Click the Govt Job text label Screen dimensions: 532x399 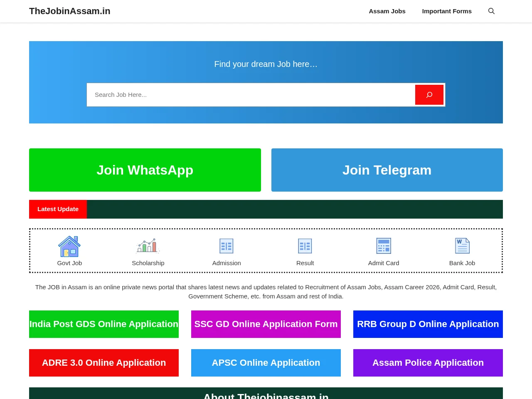(69, 263)
